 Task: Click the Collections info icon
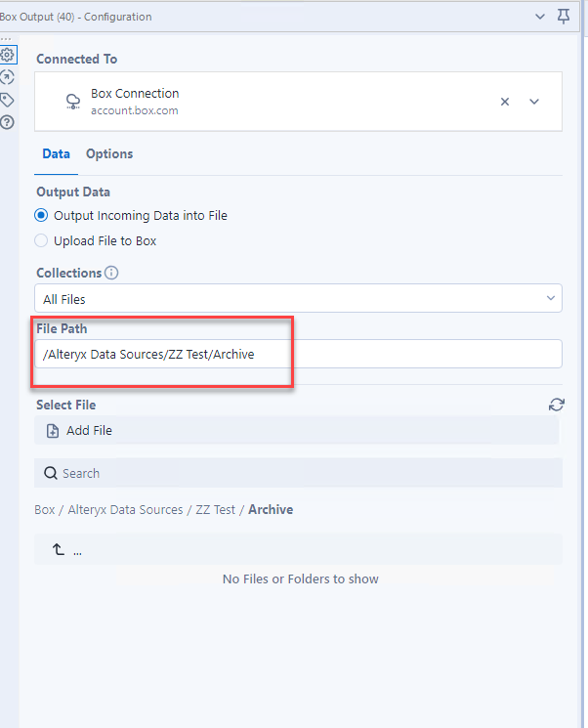click(111, 274)
